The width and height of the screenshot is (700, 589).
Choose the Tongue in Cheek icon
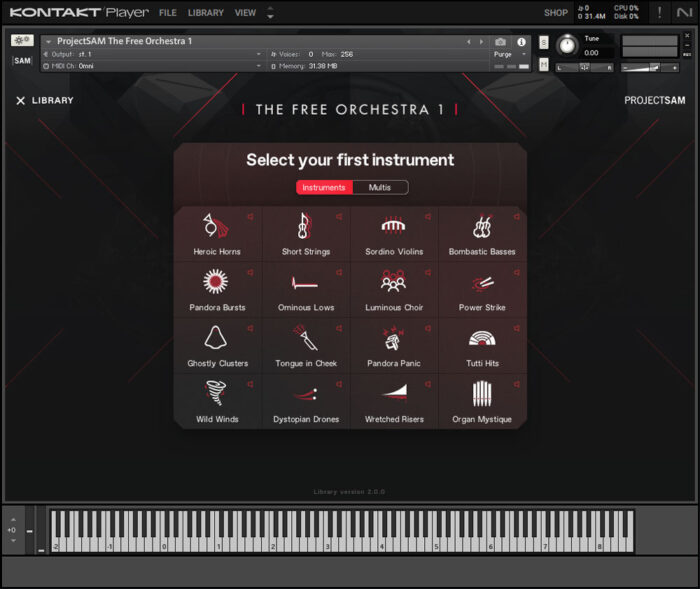[305, 338]
